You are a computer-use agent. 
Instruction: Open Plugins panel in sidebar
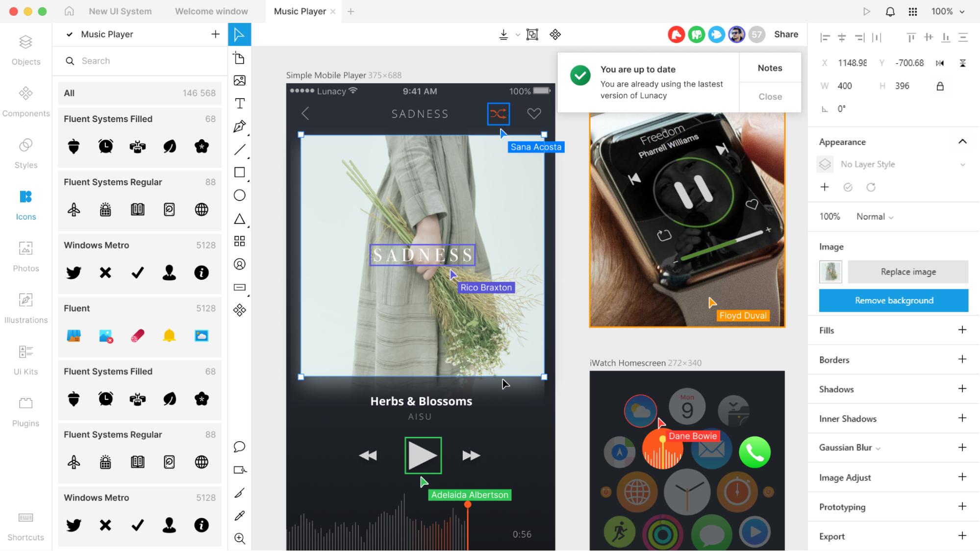point(25,412)
